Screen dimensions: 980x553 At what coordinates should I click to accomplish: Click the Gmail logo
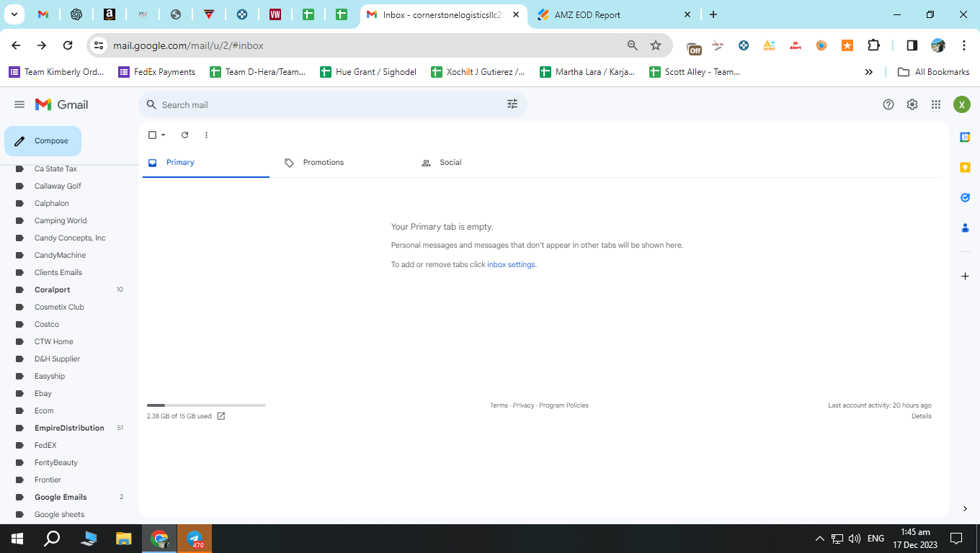point(62,104)
